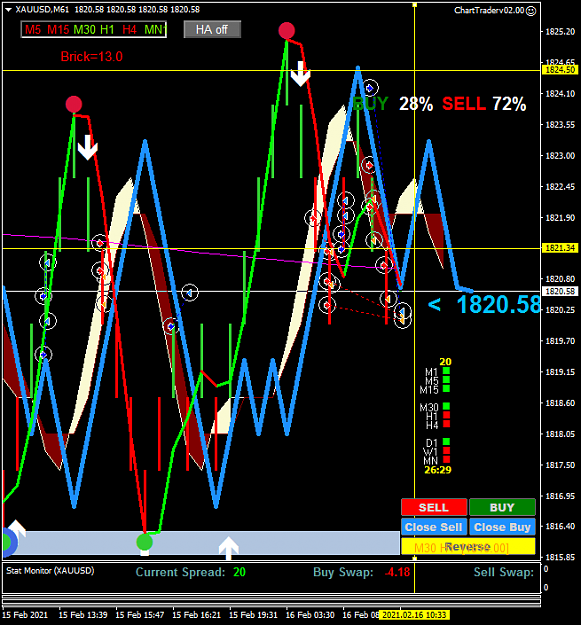Click the Brick=13.0 label
This screenshot has width=581, height=625.
point(92,57)
